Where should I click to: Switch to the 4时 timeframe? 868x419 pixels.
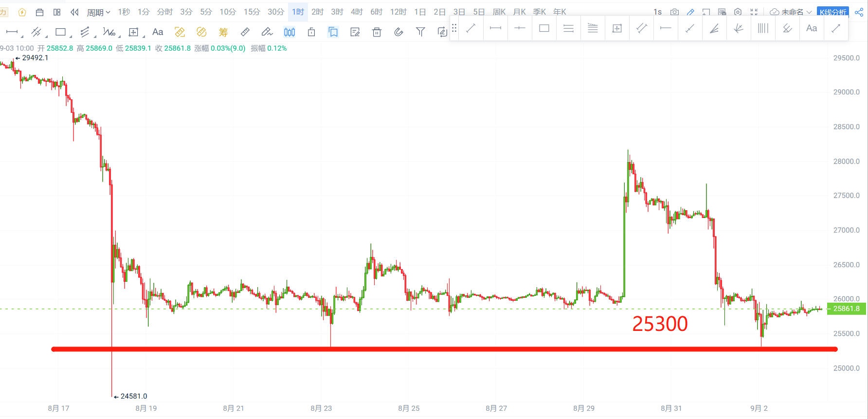tap(357, 12)
